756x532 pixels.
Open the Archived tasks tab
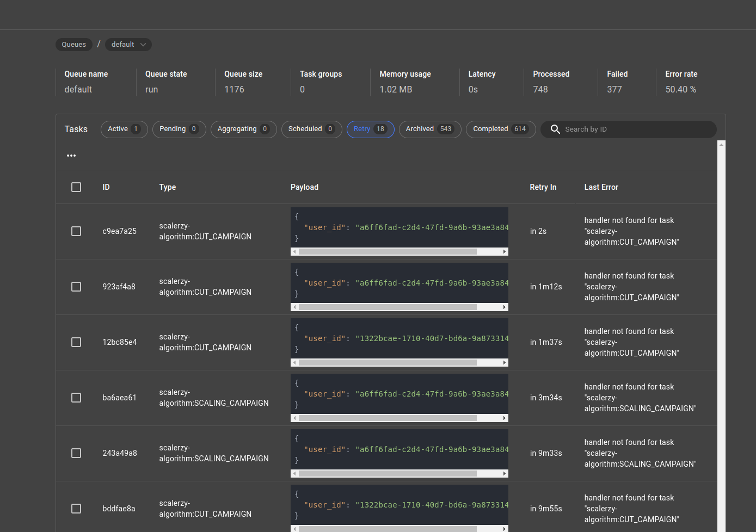(429, 129)
